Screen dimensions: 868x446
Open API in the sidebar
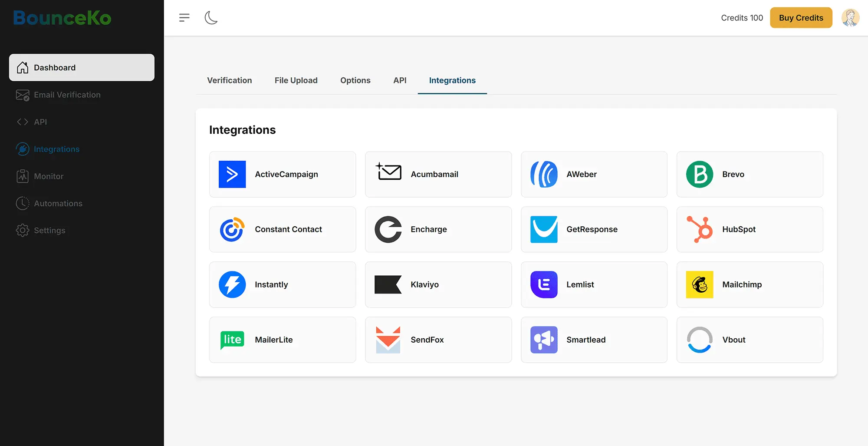click(x=82, y=122)
